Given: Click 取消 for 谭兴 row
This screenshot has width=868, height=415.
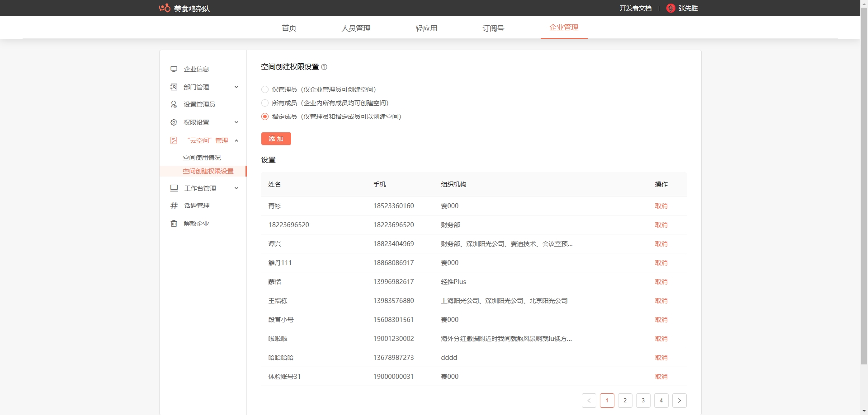Looking at the screenshot, I should (661, 244).
